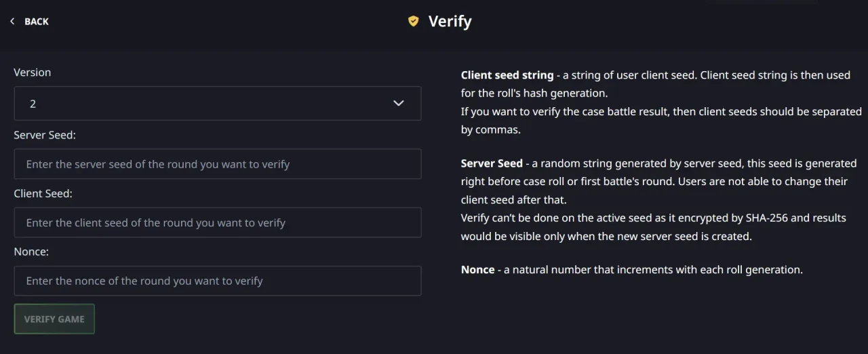Click the Version field label
The width and height of the screenshot is (868, 354).
[x=33, y=73]
